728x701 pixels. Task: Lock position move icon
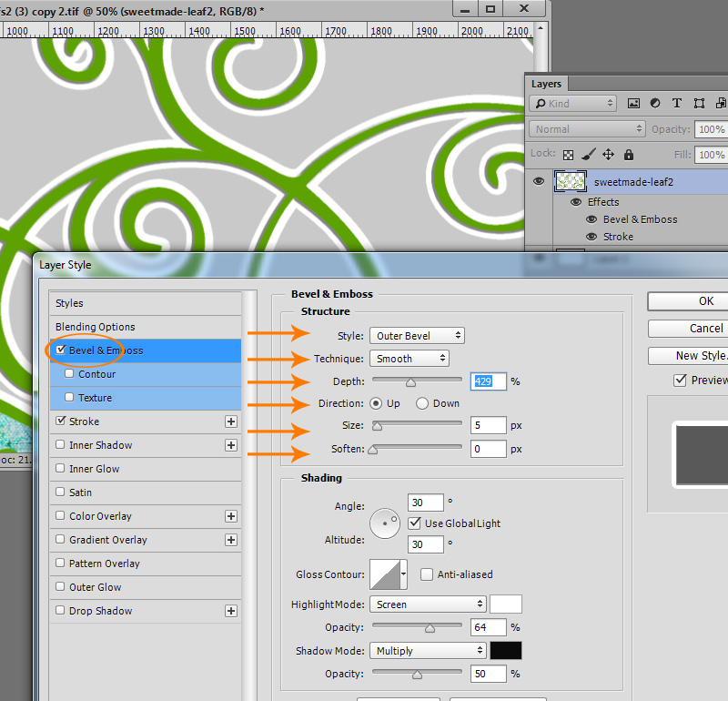(x=608, y=154)
